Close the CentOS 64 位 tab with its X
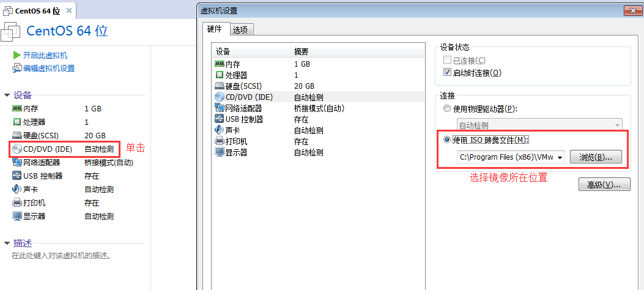Viewport: 644px width, 290px height. point(68,10)
